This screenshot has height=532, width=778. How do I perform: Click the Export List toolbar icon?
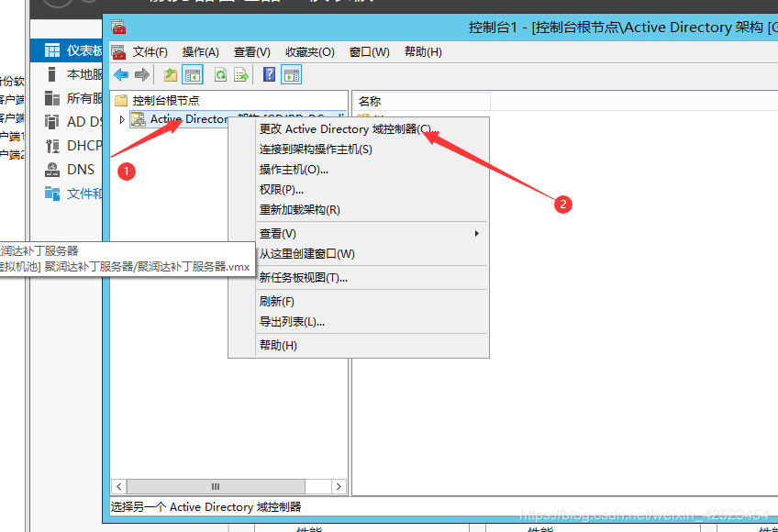[241, 75]
